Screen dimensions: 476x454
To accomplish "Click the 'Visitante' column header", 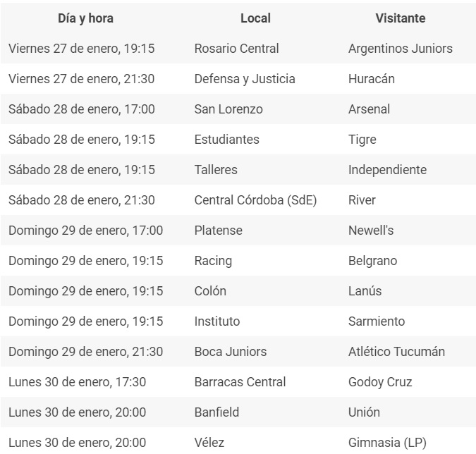I will tap(401, 18).
